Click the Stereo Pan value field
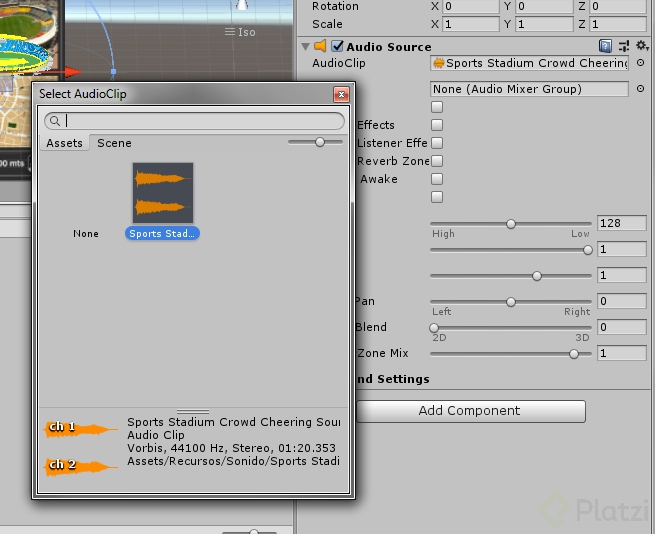This screenshot has height=534, width=655. 622,301
